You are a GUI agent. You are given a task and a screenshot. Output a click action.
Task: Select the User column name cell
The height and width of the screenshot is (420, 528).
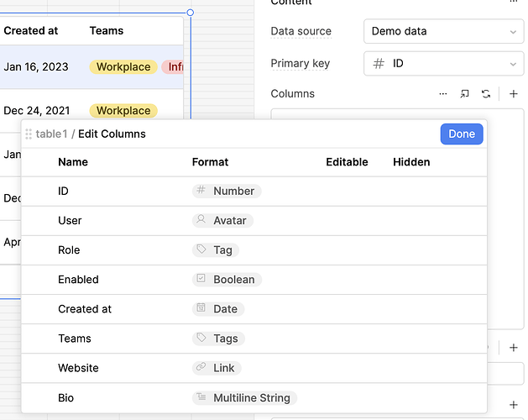[x=70, y=220]
